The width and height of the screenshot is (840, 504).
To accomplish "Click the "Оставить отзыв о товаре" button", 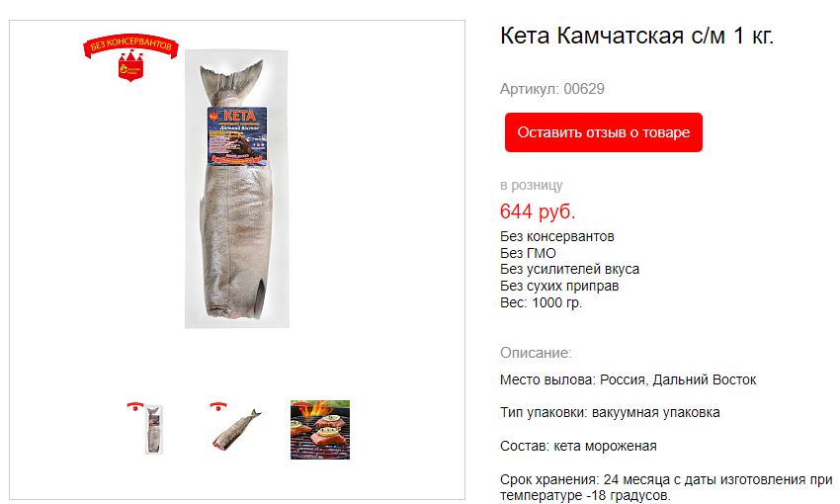I will pyautogui.click(x=603, y=132).
